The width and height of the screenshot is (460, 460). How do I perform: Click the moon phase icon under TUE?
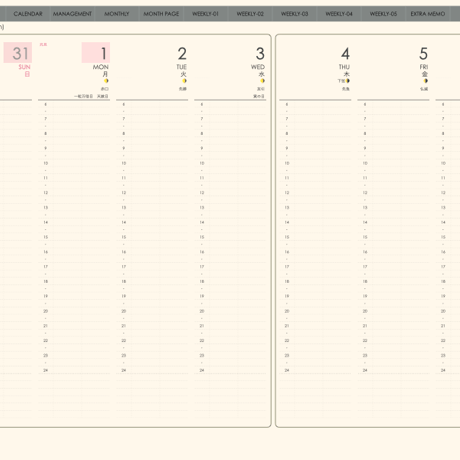click(184, 81)
